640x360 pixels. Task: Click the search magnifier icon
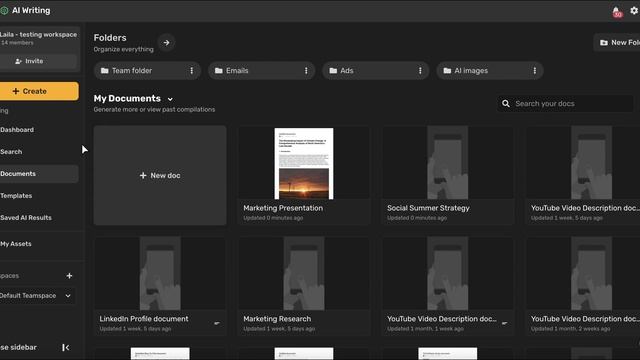506,104
